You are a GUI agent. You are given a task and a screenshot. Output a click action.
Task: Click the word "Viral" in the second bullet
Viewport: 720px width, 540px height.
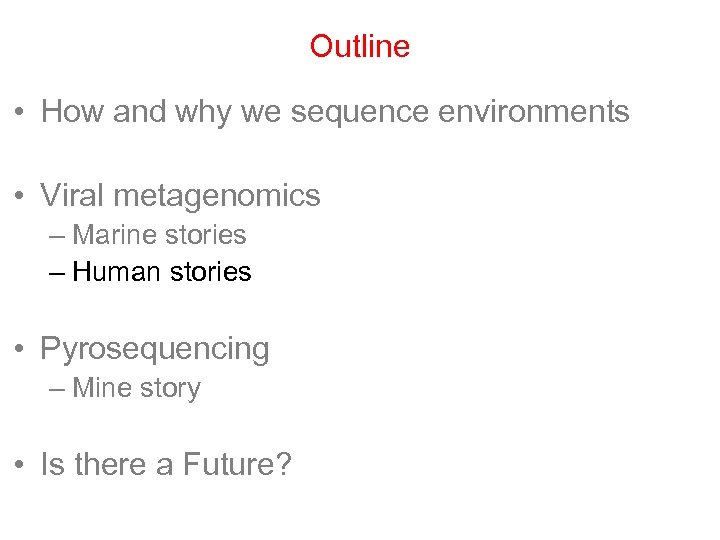pyautogui.click(x=72, y=195)
